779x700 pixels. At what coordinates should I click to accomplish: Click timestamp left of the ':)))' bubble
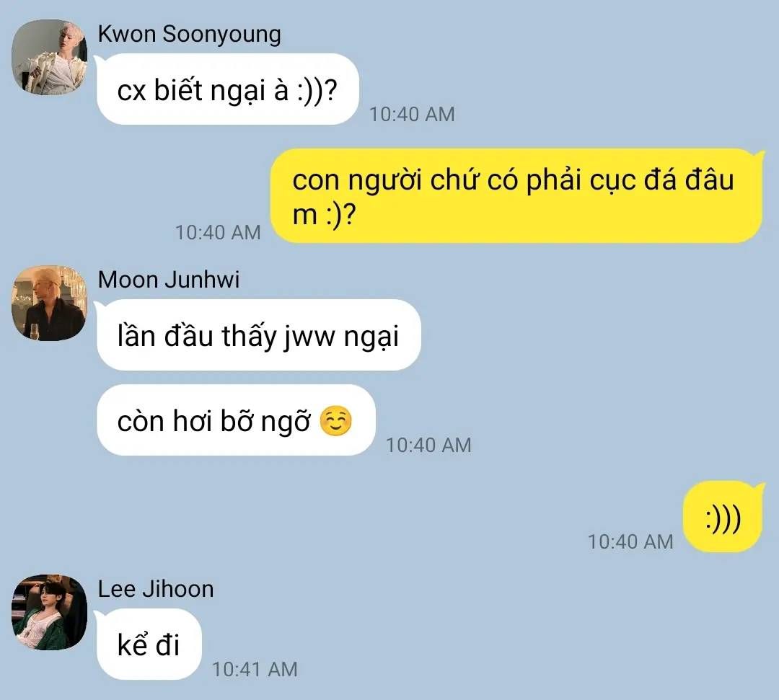(x=630, y=541)
